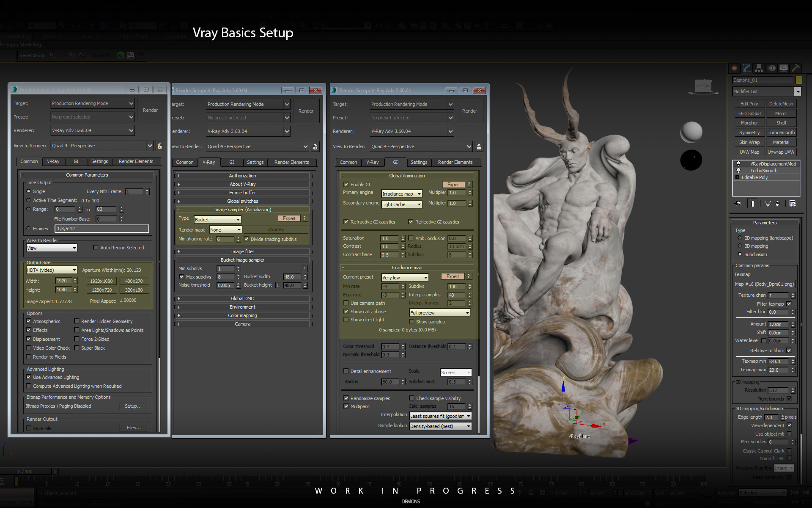The height and width of the screenshot is (508, 812).
Task: Click help question mark in Irradiance map rollout
Action: (x=469, y=276)
